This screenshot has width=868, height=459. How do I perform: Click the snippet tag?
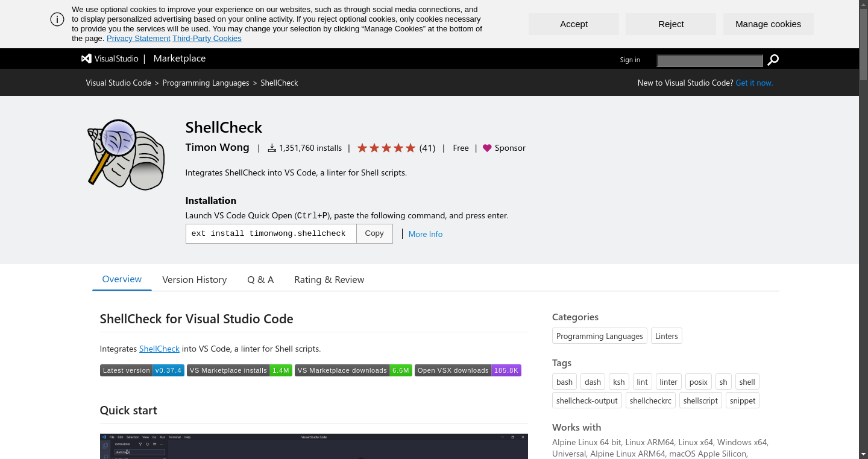743,400
